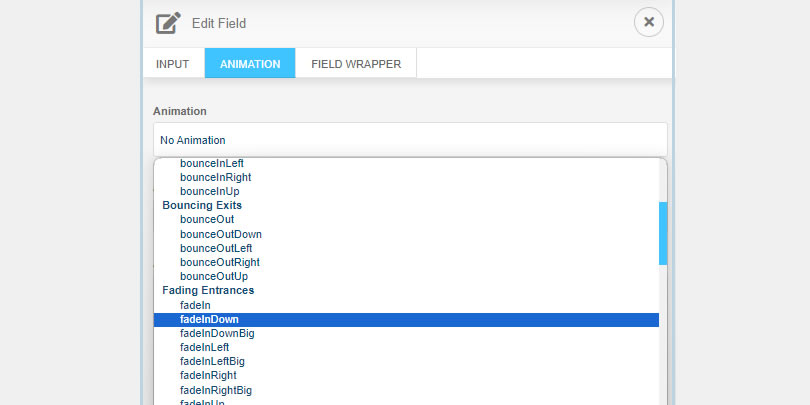Screen dimensions: 810x405
Task: Select the bounceInRight option
Action: pos(406,177)
